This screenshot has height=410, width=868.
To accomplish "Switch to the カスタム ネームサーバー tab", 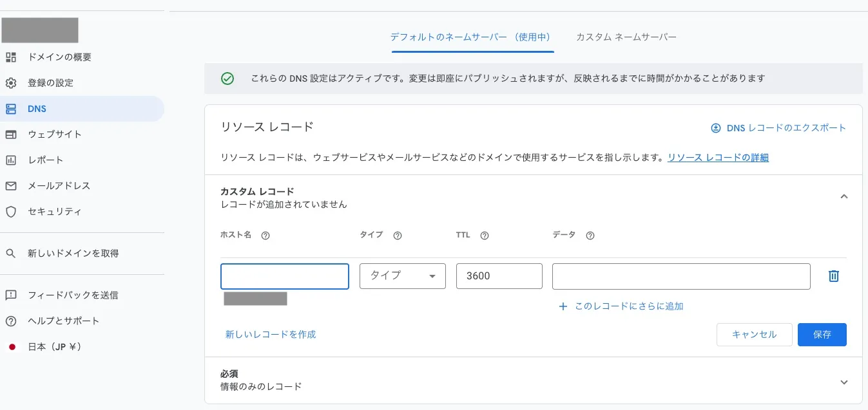I will click(626, 37).
